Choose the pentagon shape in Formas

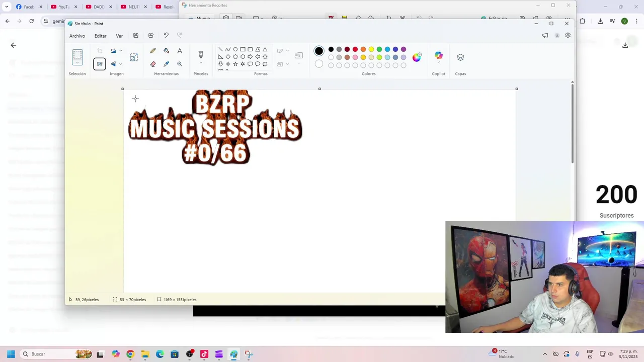coord(235,57)
